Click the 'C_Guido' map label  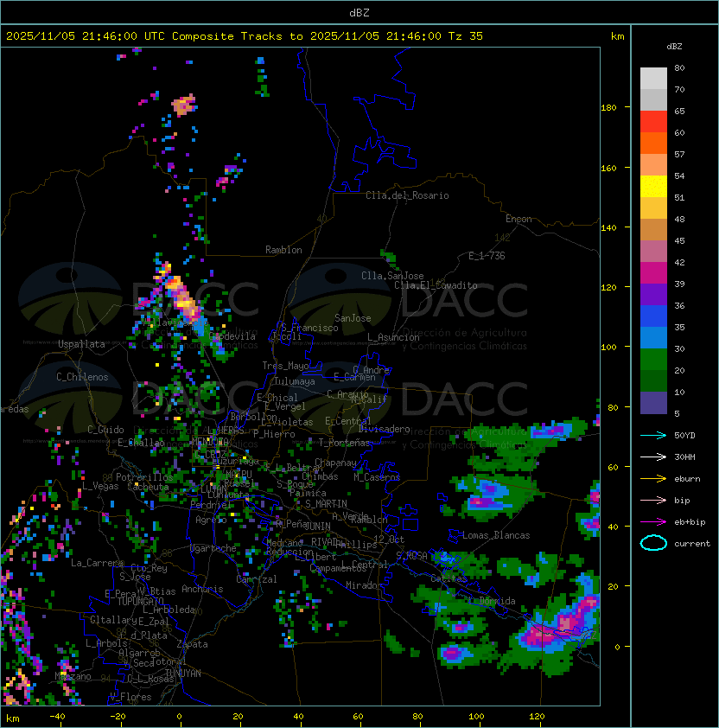pos(105,430)
